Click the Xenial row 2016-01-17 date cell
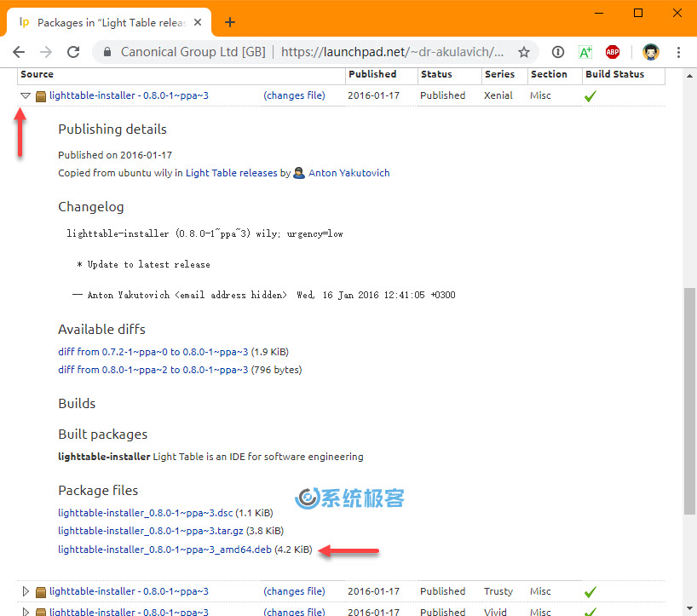This screenshot has width=697, height=616. 373,95
